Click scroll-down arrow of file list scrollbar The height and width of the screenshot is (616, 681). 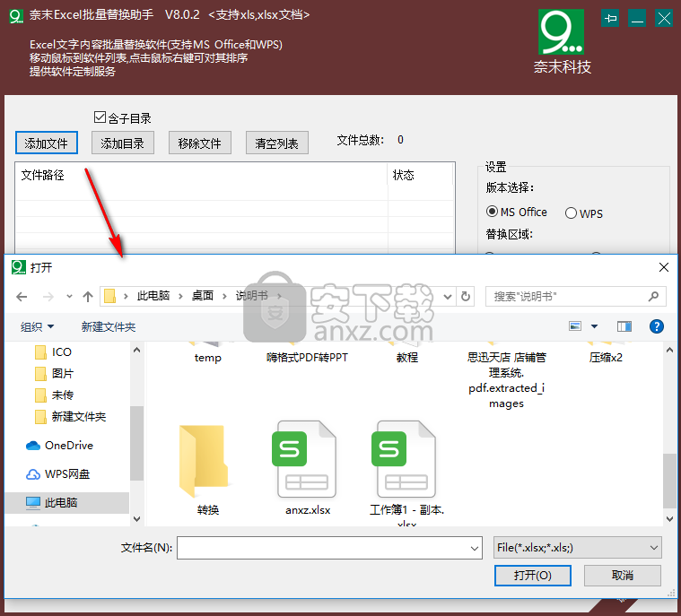(669, 519)
